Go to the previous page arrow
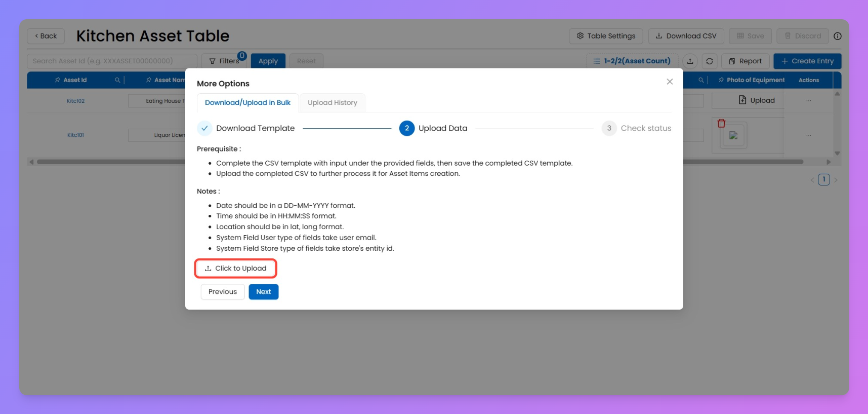Screen dimensions: 868x414 coord(812,180)
